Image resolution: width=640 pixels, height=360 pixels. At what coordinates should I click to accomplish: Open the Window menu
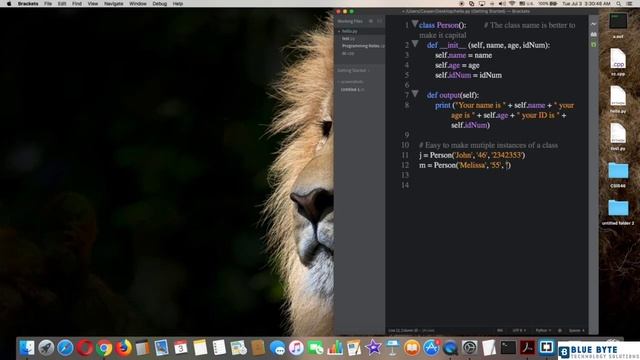click(138, 4)
